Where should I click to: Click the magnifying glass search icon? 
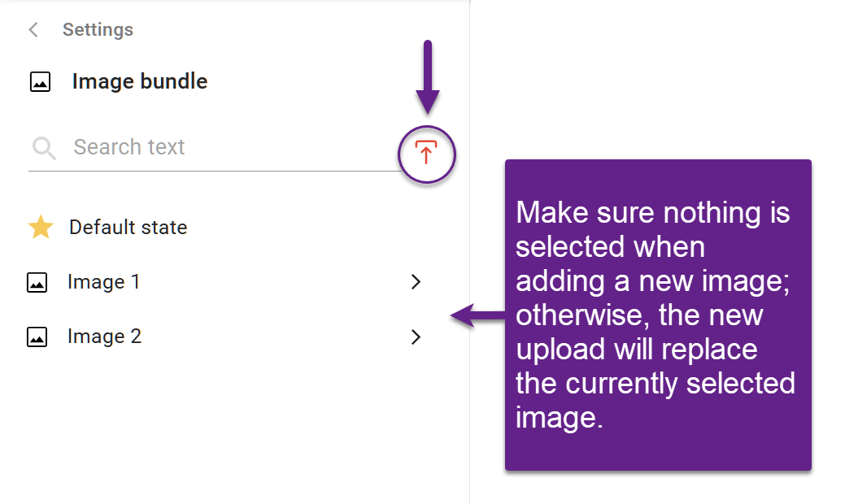tap(43, 147)
